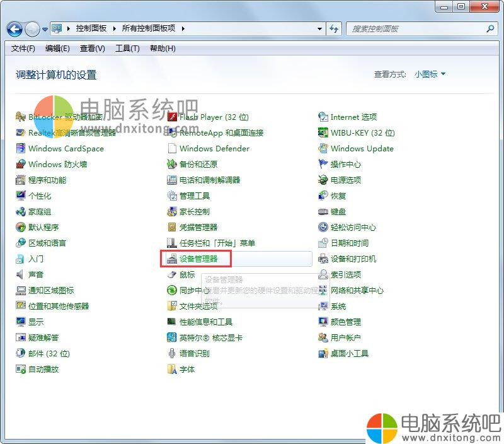Open the 查看方式 小图标 dropdown
Screen dimensions: 504x444
[x=430, y=74]
